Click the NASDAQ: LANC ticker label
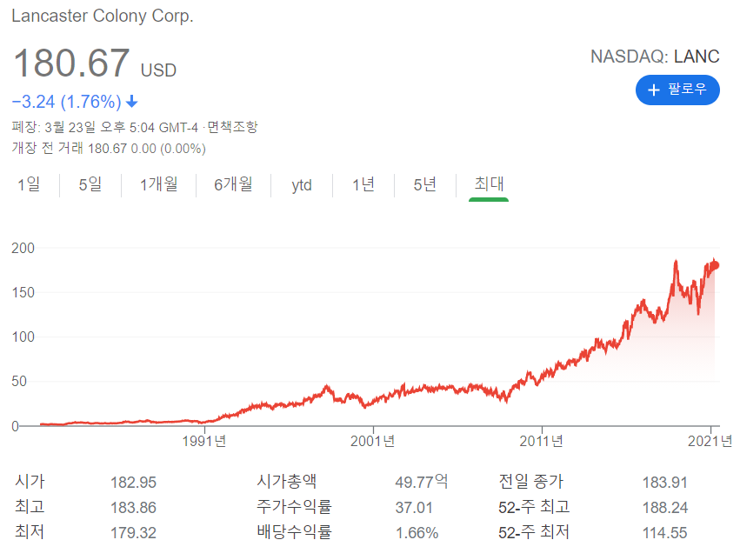This screenshot has width=740, height=560. point(656,57)
